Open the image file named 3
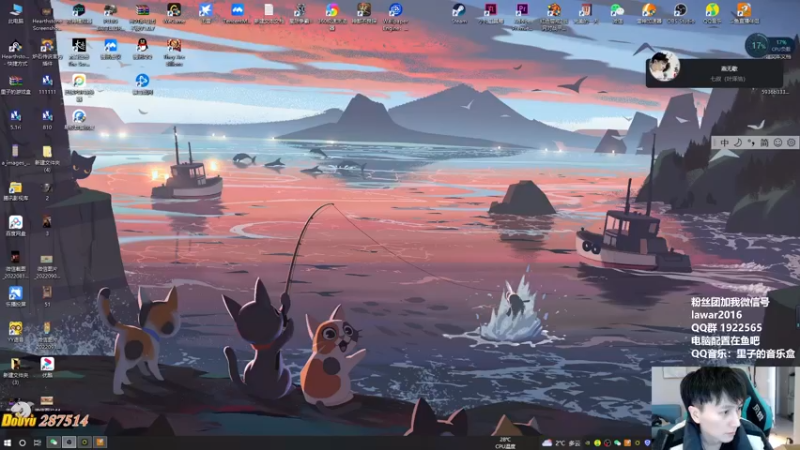 click(x=47, y=225)
